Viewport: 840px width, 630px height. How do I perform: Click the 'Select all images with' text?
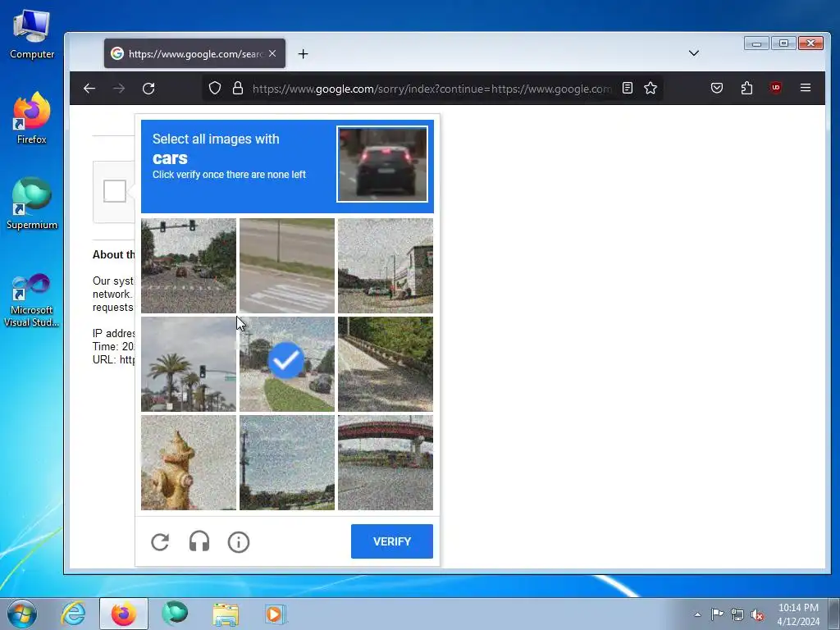(x=216, y=139)
